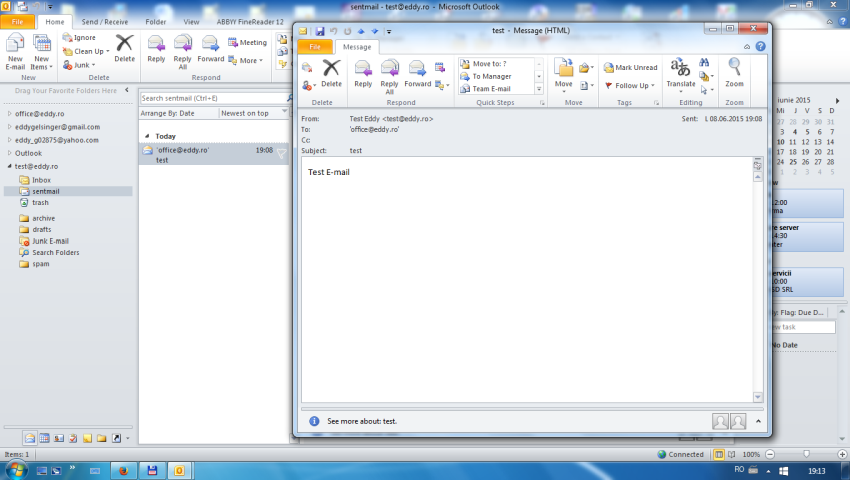The image size is (850, 480).
Task: Switch to Contacts view in navigation bar
Action: pos(59,438)
